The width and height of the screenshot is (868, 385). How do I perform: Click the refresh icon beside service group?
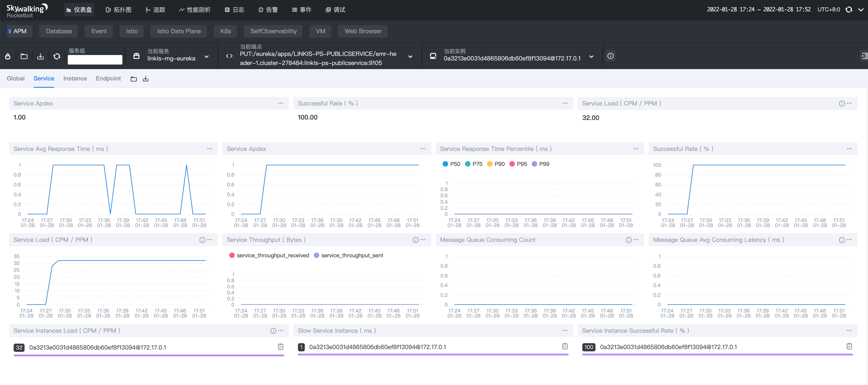57,56
